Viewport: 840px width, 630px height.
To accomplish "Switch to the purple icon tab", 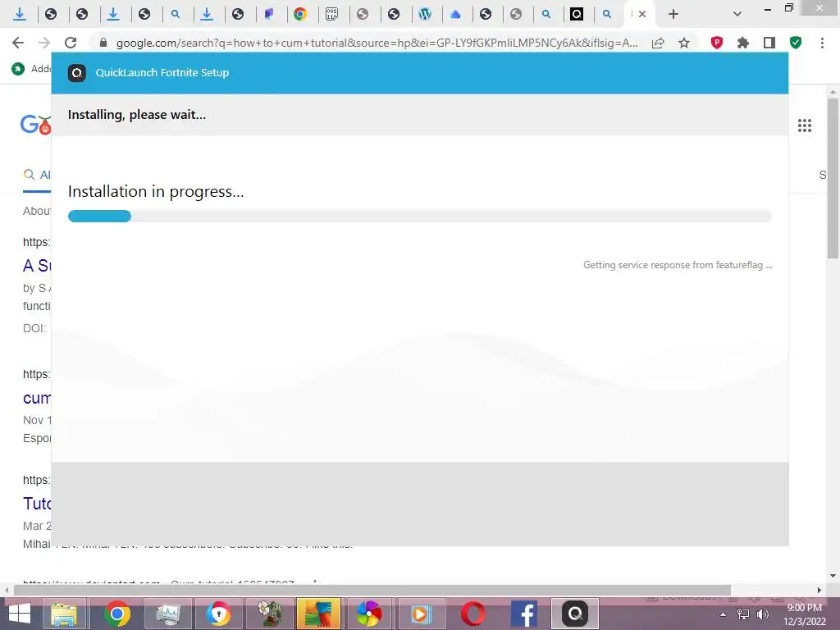I will click(x=269, y=14).
